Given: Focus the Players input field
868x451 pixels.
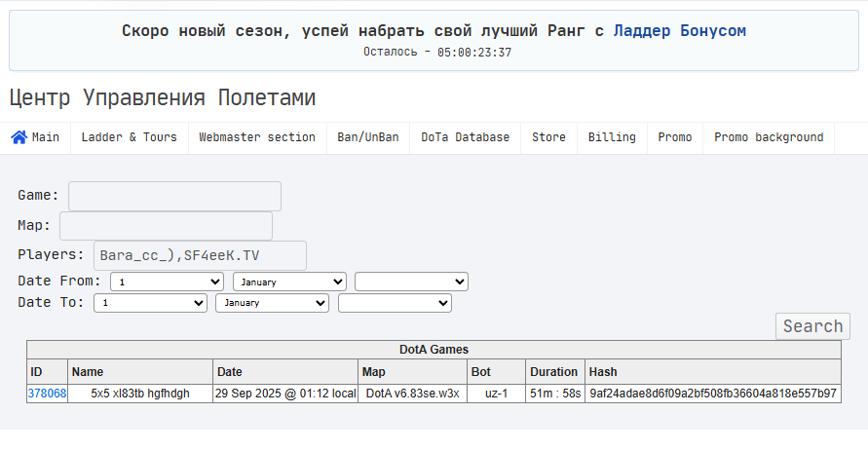Looking at the screenshot, I should pyautogui.click(x=200, y=255).
